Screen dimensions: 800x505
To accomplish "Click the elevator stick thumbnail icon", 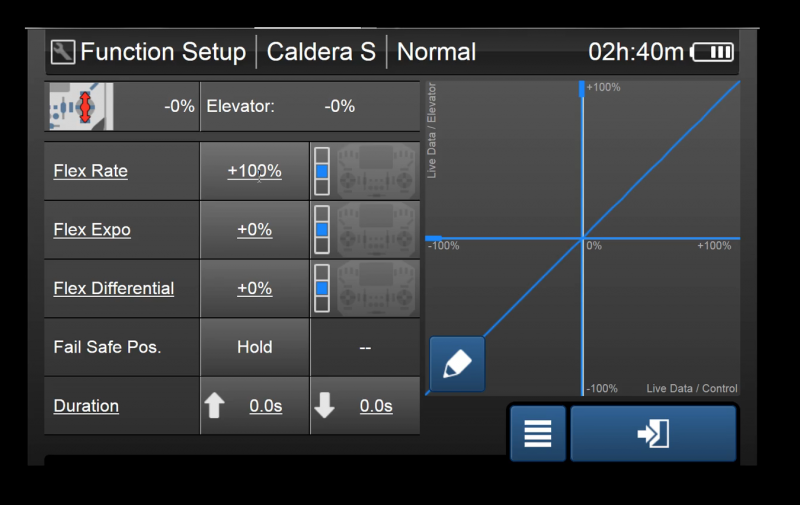I will (81, 107).
